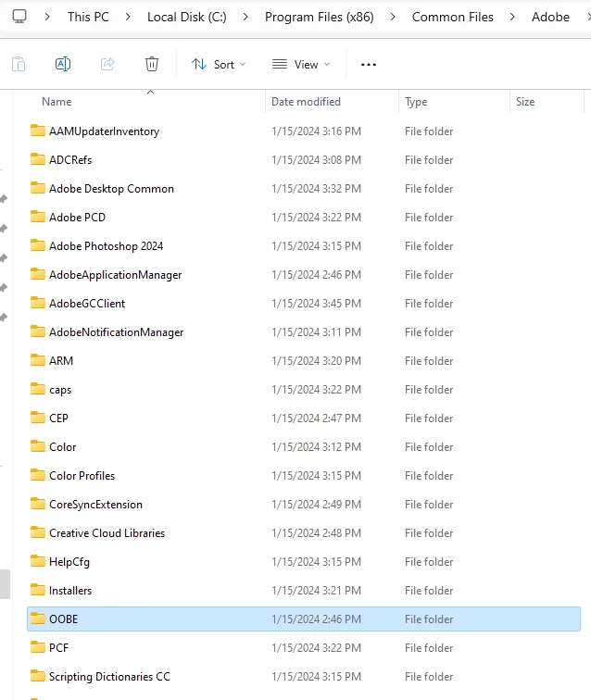This screenshot has width=591, height=700.
Task: Select the HelpCfg folder icon
Action: pyautogui.click(x=38, y=561)
